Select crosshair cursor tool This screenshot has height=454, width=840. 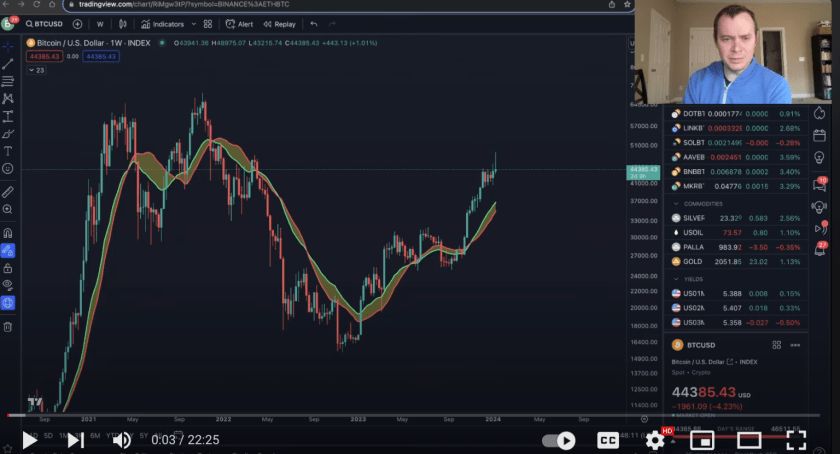(8, 47)
